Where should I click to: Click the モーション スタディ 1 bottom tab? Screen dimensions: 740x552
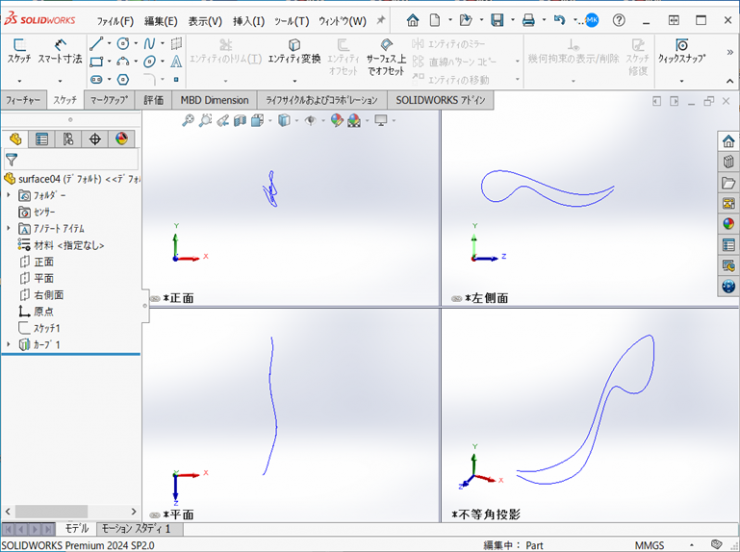click(x=136, y=528)
